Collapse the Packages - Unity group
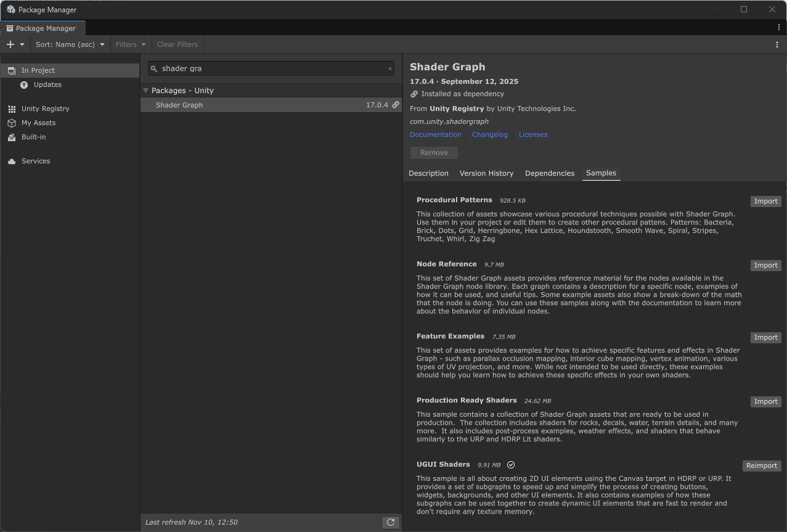The image size is (787, 532). tap(146, 91)
